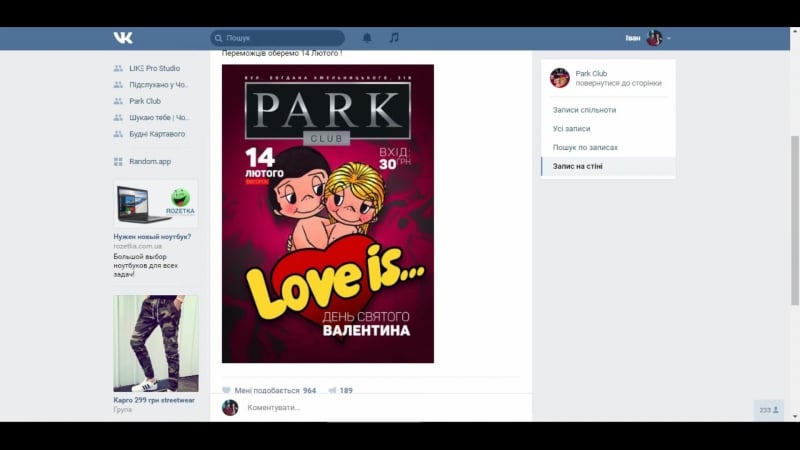Focus the Пошук search field
Viewport: 800px width, 450px height.
[x=277, y=38]
